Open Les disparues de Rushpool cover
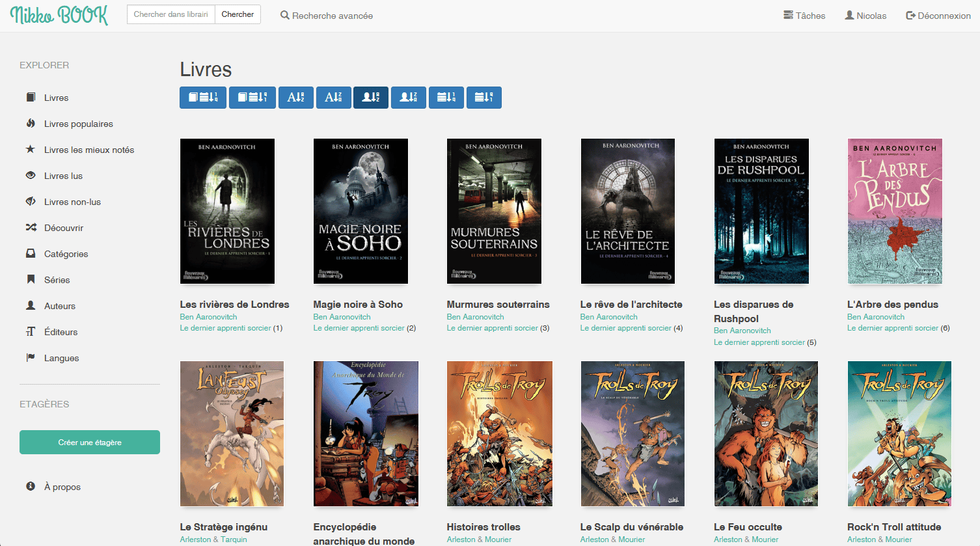This screenshot has height=546, width=980. coord(761,212)
